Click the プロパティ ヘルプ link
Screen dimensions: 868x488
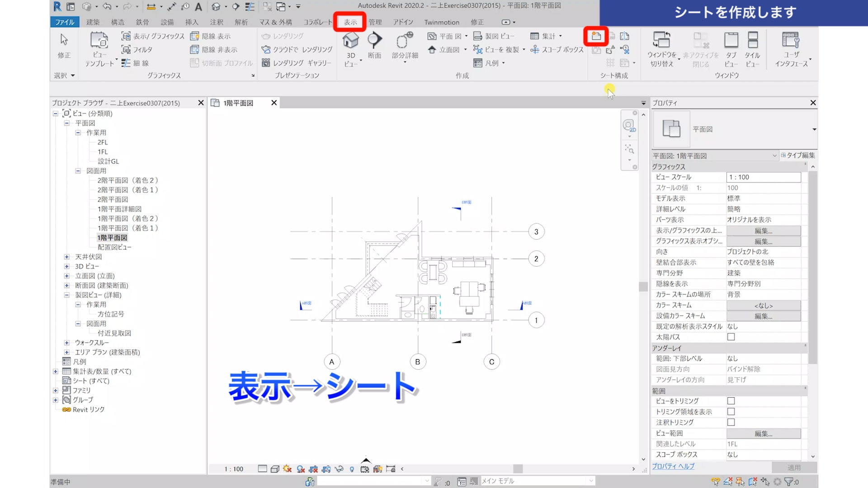tap(673, 466)
